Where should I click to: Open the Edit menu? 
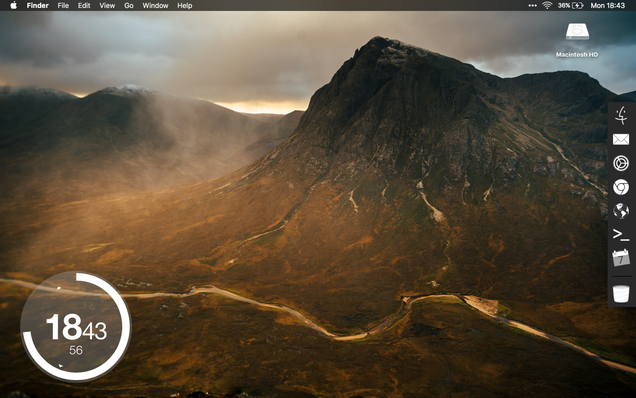(84, 6)
